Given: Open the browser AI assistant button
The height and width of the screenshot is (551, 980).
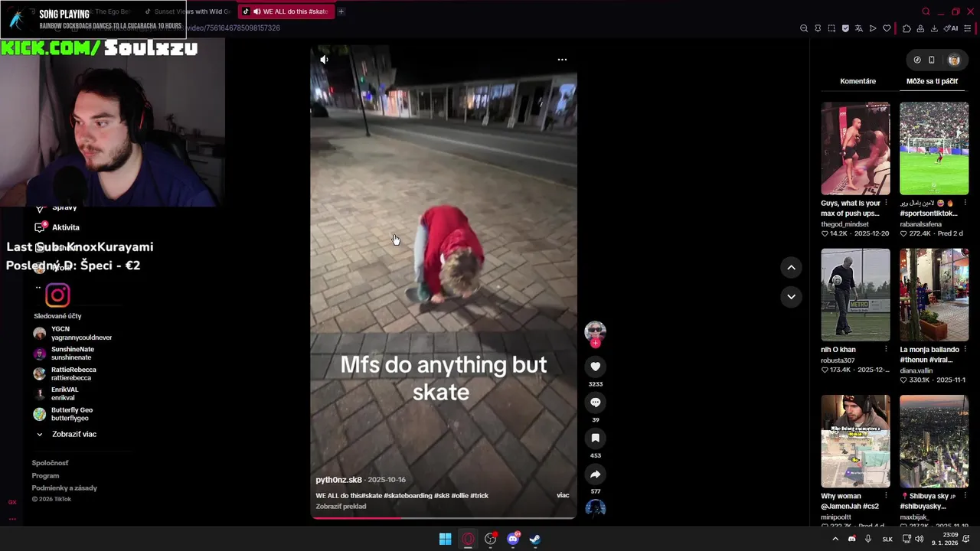Looking at the screenshot, I should point(951,28).
